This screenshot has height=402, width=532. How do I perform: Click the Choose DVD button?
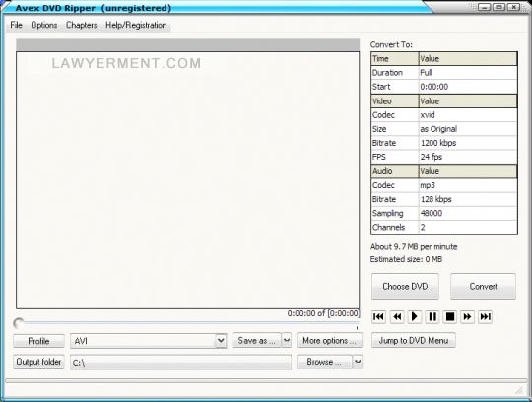405,287
